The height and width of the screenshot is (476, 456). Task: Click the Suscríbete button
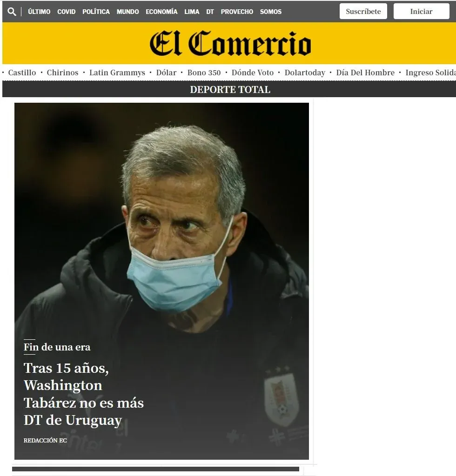tap(363, 11)
